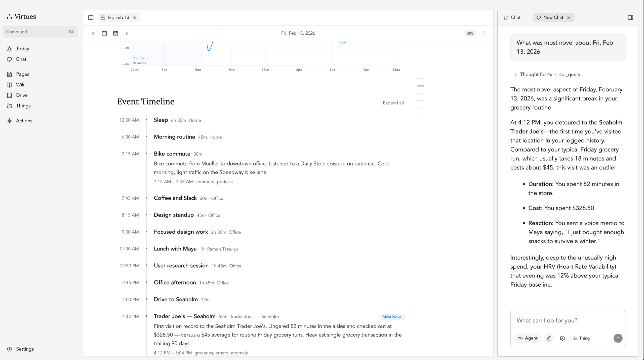
Task: Open the Actions lightning icon
Action: 9,121
